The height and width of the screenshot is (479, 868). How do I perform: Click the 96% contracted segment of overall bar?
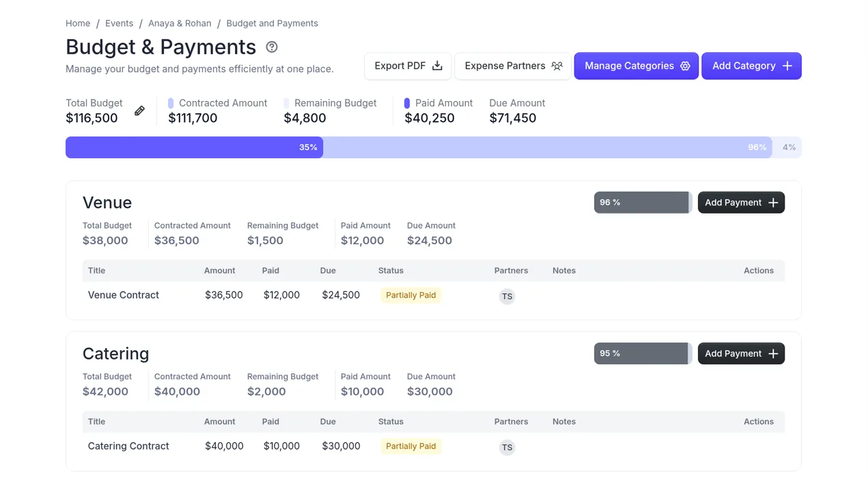(548, 147)
